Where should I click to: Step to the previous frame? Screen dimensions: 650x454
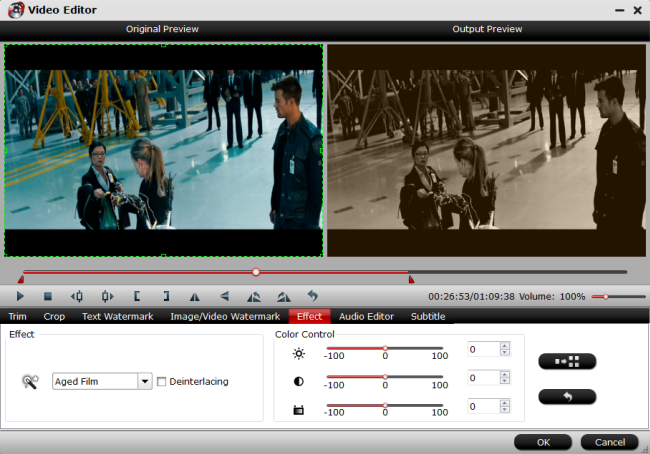pyautogui.click(x=77, y=296)
